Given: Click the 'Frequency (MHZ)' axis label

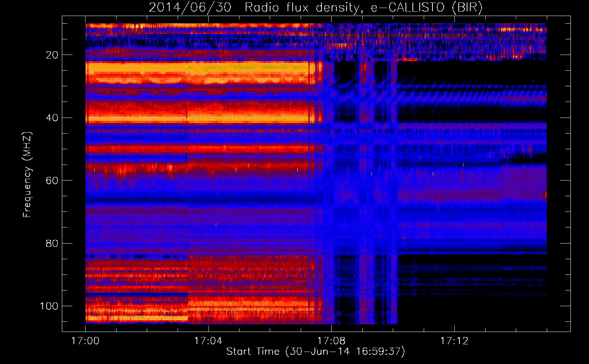Looking at the screenshot, I should click(x=27, y=175).
